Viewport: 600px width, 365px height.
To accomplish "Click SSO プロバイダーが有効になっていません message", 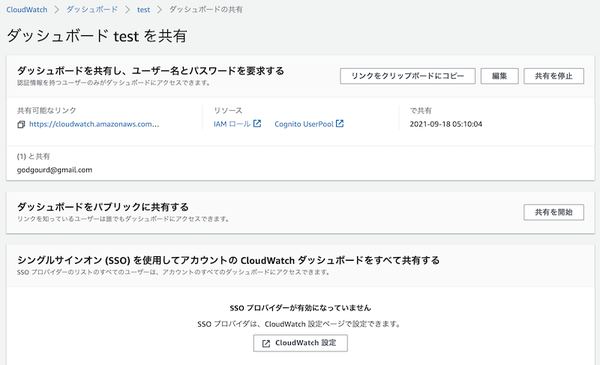I will [x=300, y=308].
